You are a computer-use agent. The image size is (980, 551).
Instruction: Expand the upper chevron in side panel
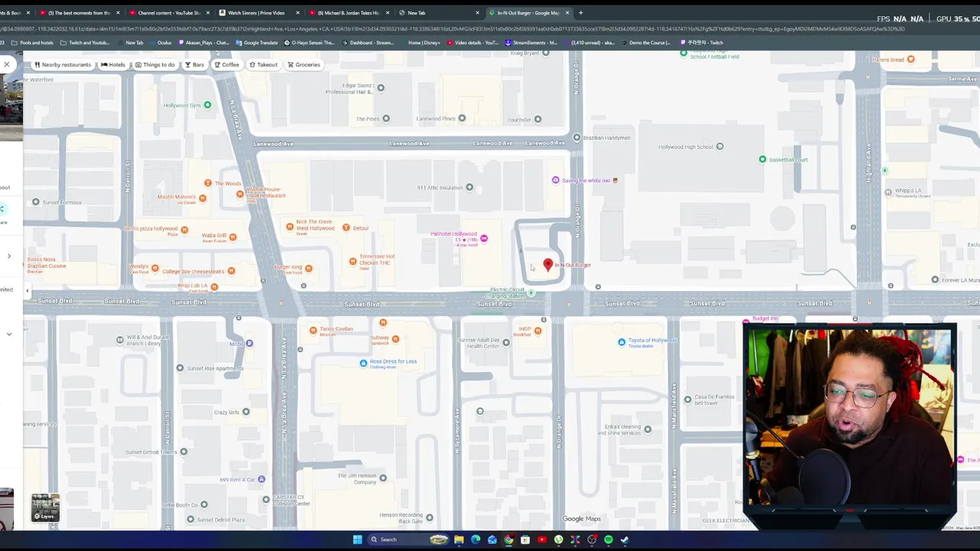pos(9,256)
